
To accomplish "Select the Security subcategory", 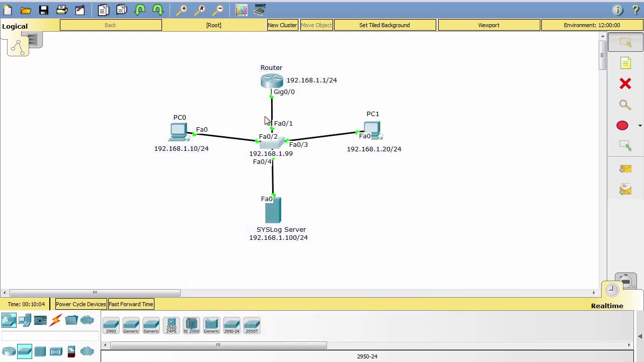I will pos(71,351).
